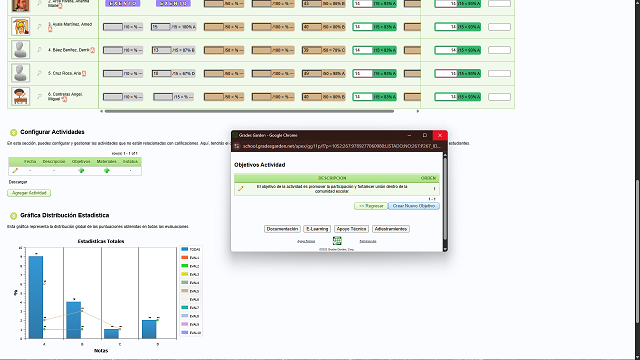Open magnifier icon for Ayala Martínez
Screen dimensions: 640x360
coord(40,27)
